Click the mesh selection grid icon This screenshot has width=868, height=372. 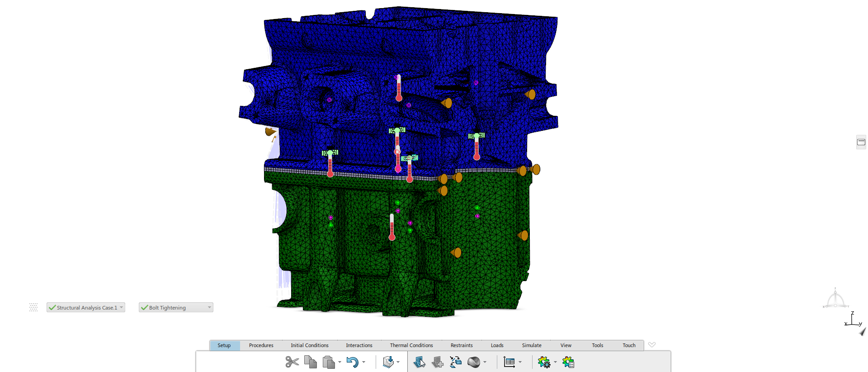pyautogui.click(x=419, y=362)
